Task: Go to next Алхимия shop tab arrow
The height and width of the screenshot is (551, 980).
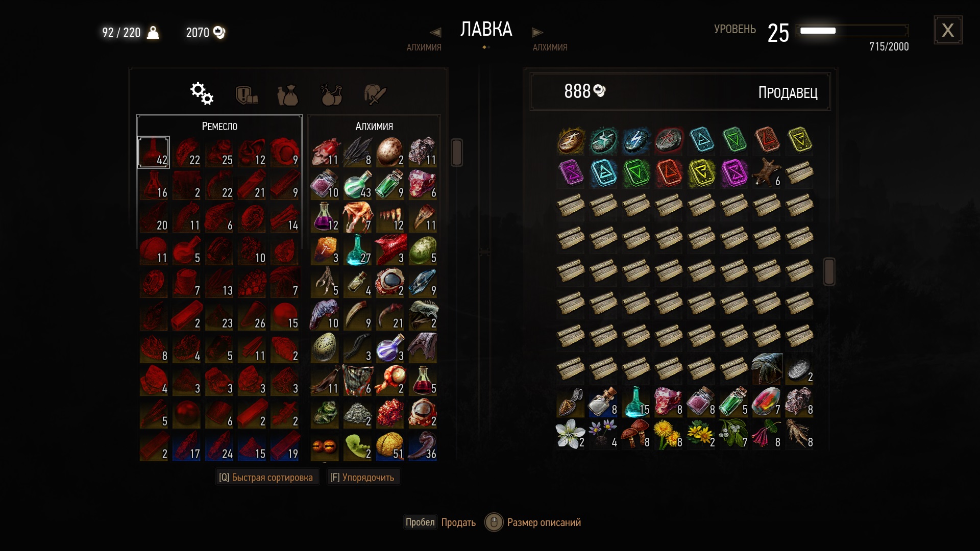Action: 537,33
